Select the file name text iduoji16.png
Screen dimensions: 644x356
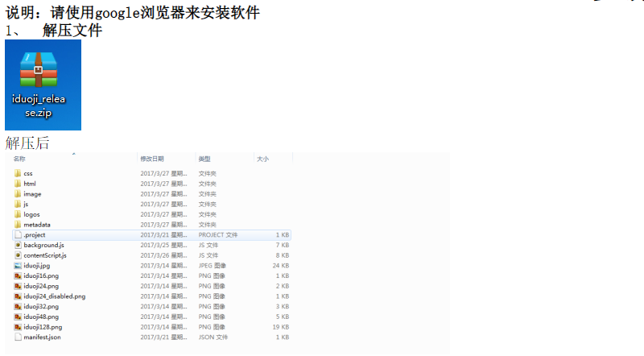41,275
